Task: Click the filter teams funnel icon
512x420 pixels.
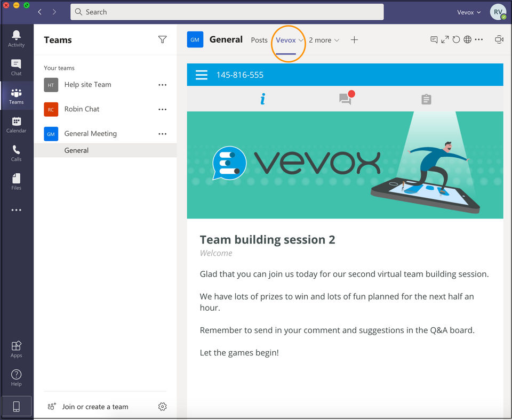Action: 162,39
